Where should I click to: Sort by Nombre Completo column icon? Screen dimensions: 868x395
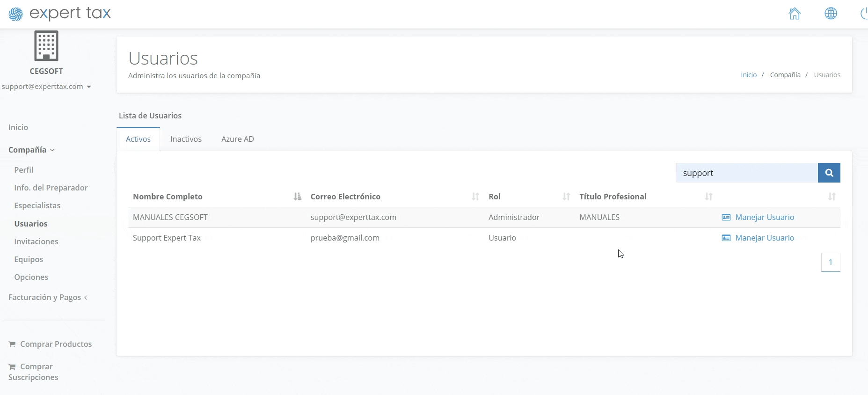[x=297, y=197]
